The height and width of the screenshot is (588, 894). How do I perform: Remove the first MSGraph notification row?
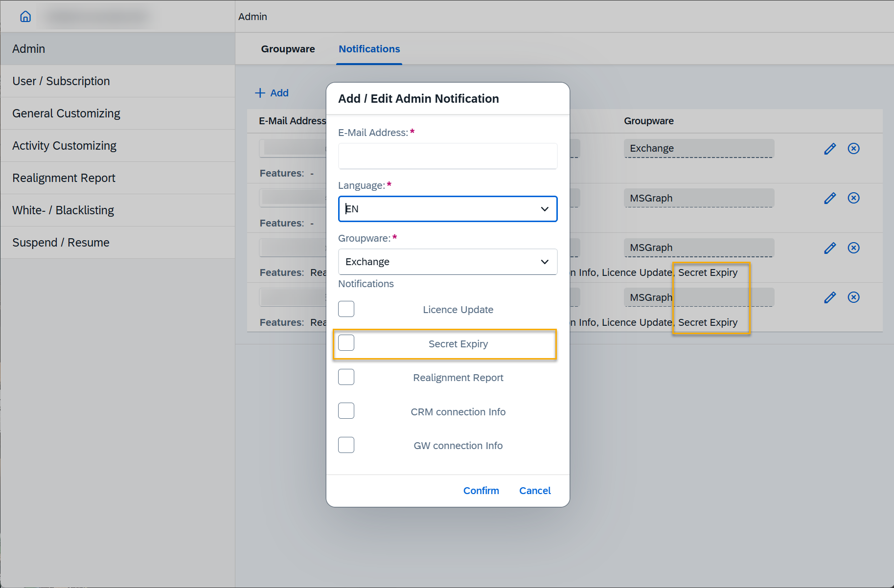point(853,198)
